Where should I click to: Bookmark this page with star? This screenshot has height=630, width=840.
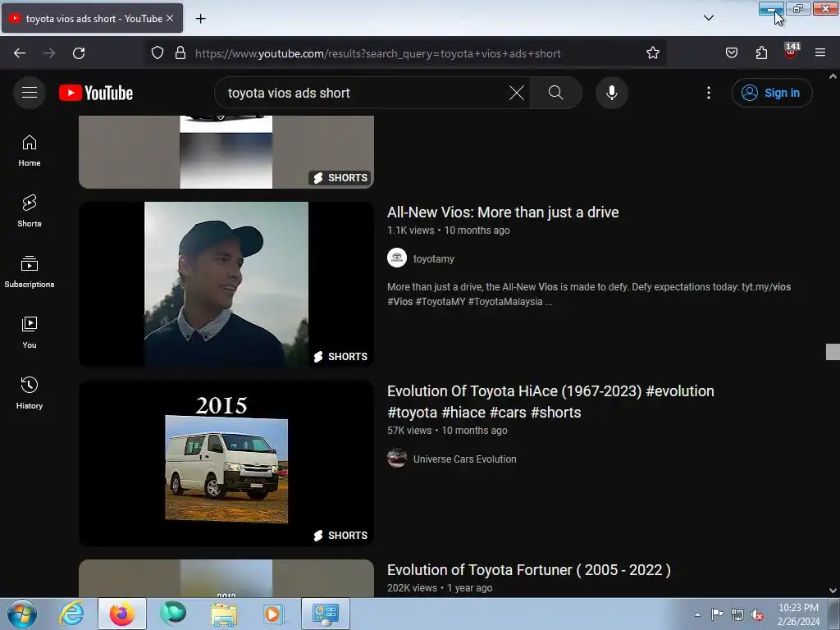[x=652, y=53]
